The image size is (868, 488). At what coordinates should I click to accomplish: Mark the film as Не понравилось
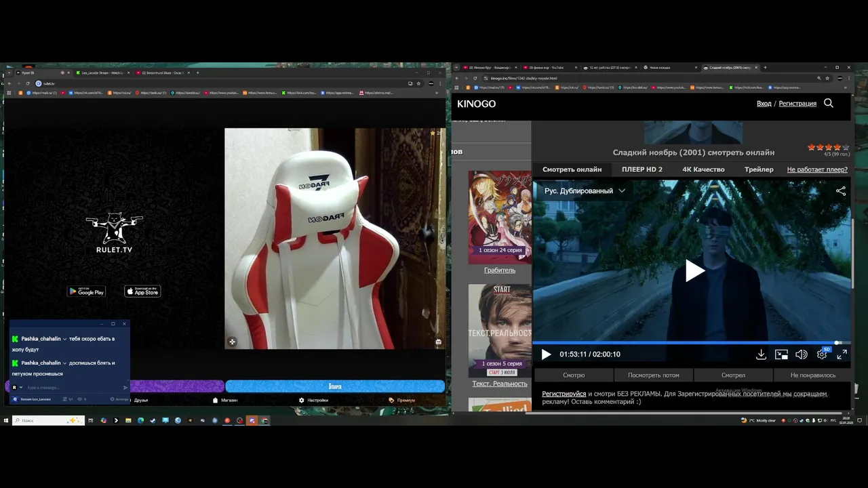tap(812, 375)
